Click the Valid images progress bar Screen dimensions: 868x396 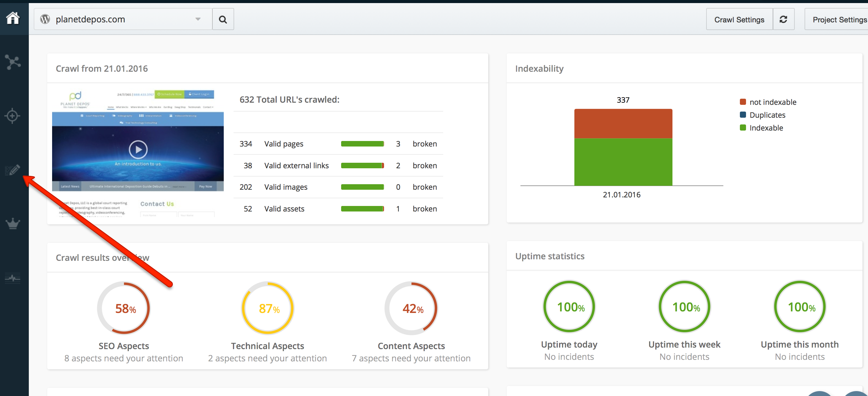point(362,187)
